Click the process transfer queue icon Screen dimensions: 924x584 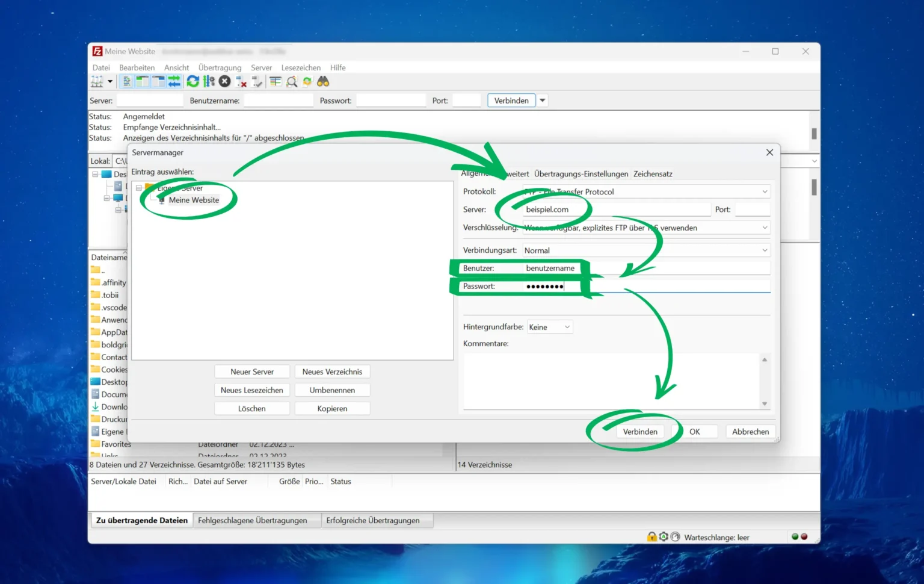[x=209, y=82]
